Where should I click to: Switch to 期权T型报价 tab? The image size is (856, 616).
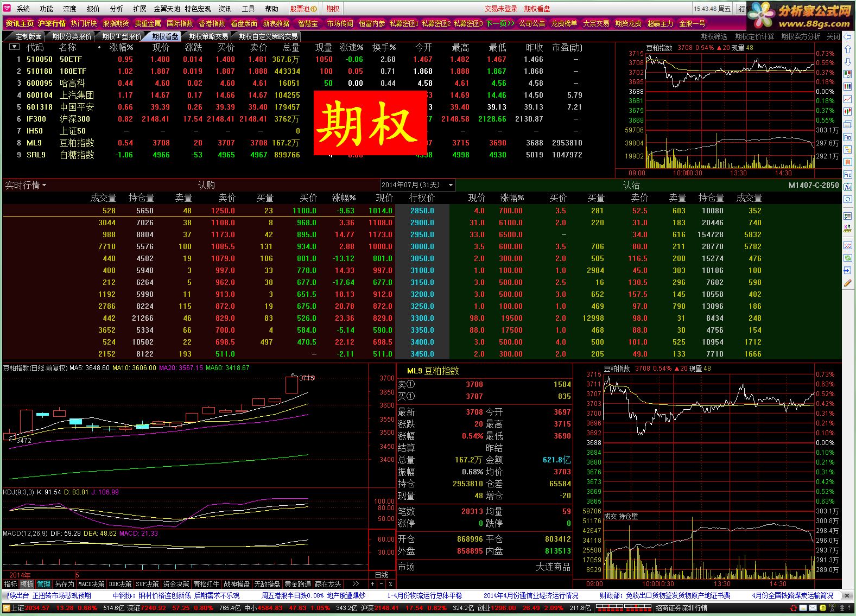click(121, 36)
